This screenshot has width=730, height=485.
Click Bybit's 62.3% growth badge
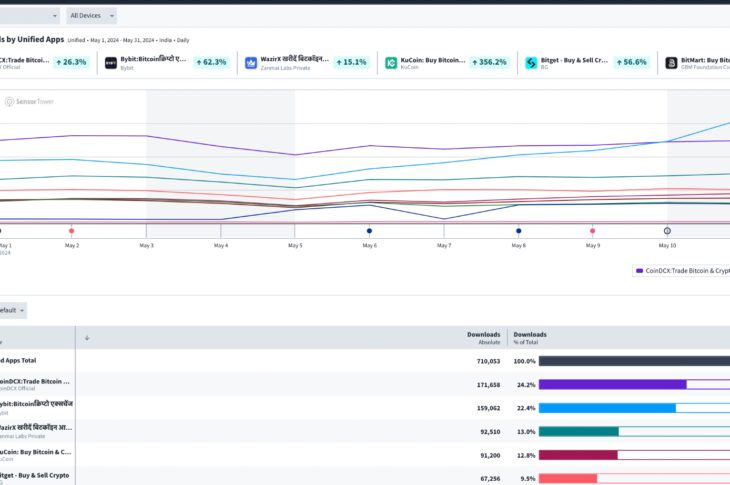pos(209,62)
